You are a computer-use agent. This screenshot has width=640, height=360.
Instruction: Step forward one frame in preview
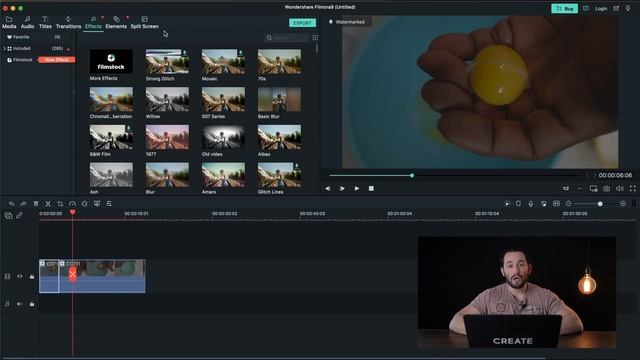(x=342, y=189)
